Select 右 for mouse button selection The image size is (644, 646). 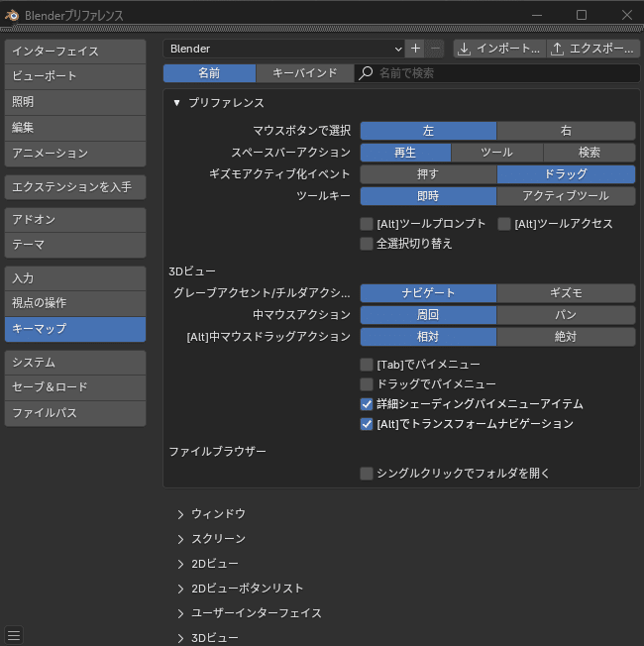pos(566,131)
